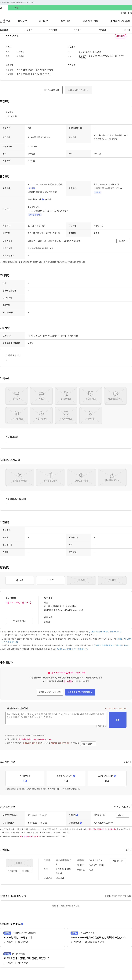Toggle the 관심기업 star button
The image size is (132, 980).
tap(12, 871)
